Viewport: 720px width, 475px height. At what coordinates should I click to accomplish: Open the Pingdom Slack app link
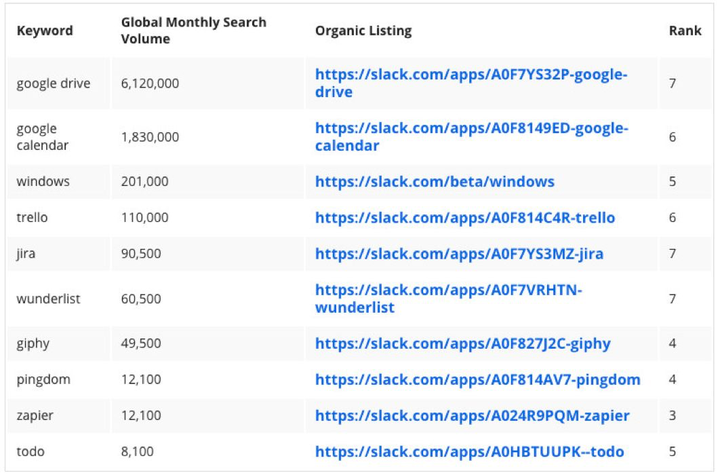(477, 380)
